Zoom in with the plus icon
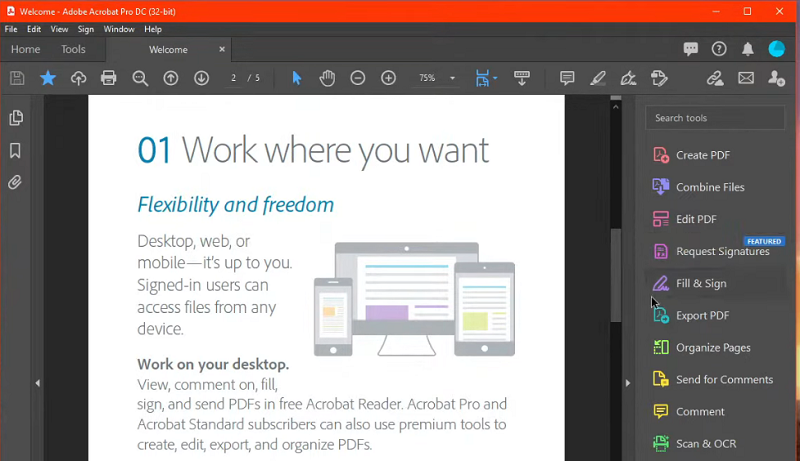The image size is (800, 461). [388, 78]
